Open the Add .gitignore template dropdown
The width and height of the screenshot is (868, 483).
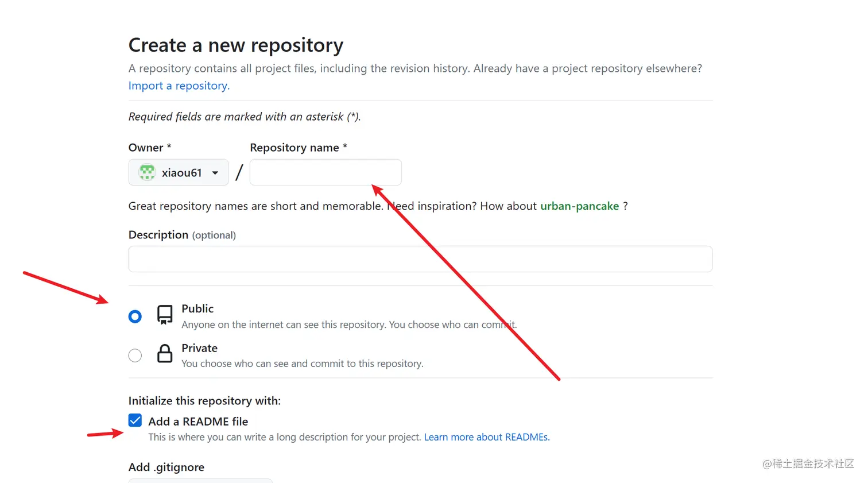click(x=200, y=480)
